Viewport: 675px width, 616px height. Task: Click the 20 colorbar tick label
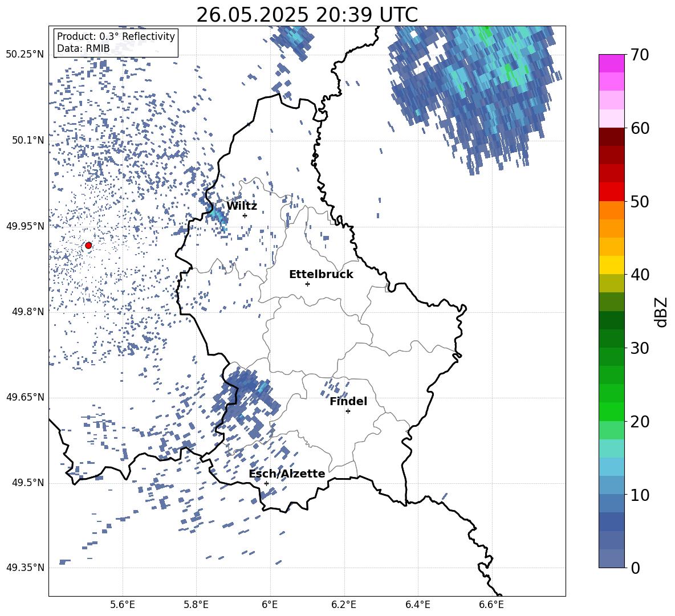(x=640, y=421)
